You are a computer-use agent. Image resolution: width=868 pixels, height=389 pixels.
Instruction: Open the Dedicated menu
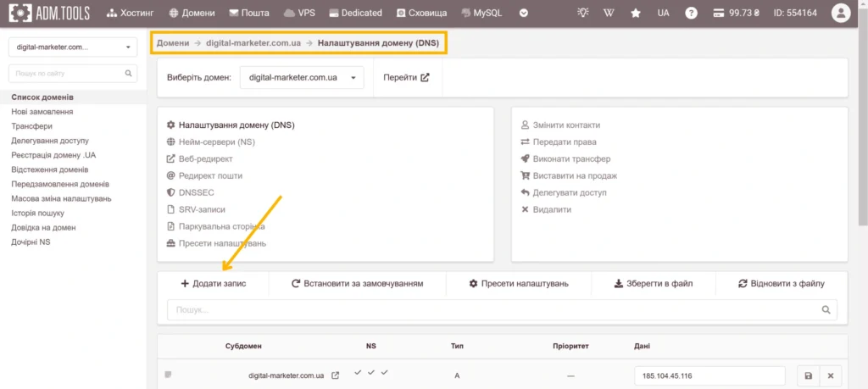coord(355,13)
